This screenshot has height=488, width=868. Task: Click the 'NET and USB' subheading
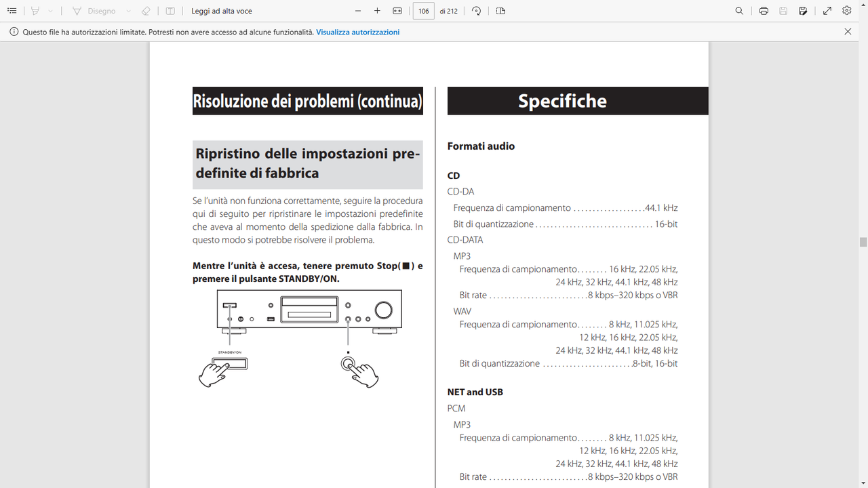coord(475,392)
